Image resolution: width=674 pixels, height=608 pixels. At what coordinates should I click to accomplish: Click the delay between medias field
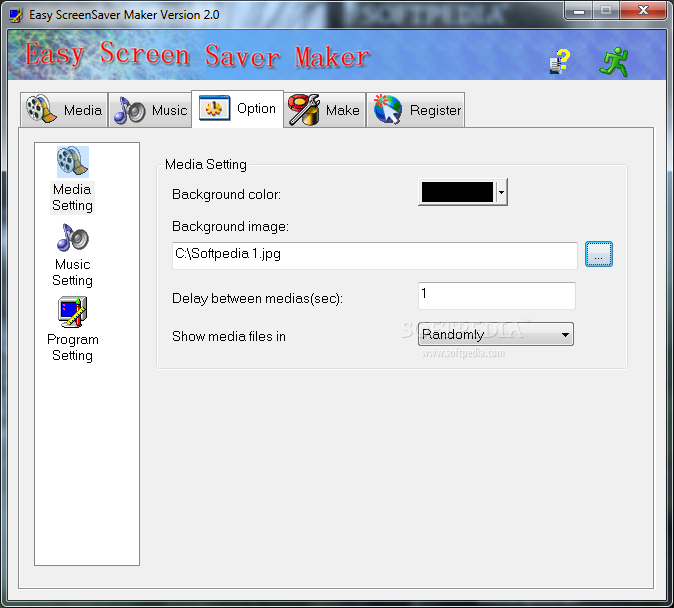496,295
